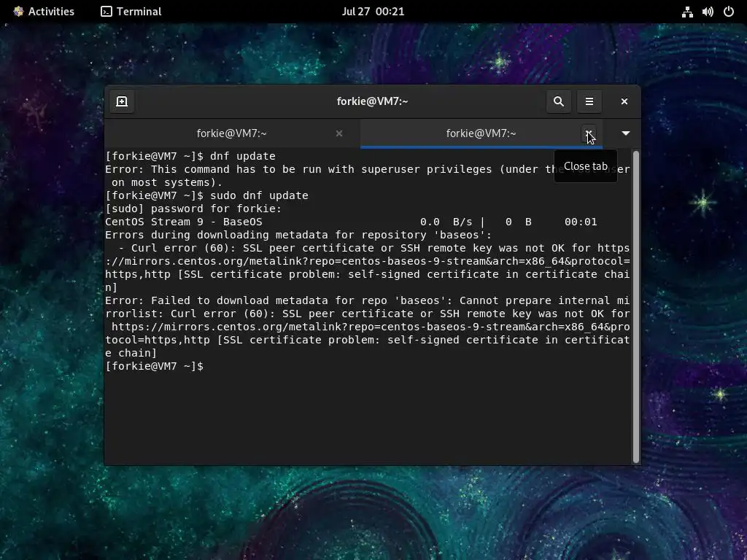Click the volume speaker icon
Image resolution: width=747 pixels, height=560 pixels.
coord(708,12)
